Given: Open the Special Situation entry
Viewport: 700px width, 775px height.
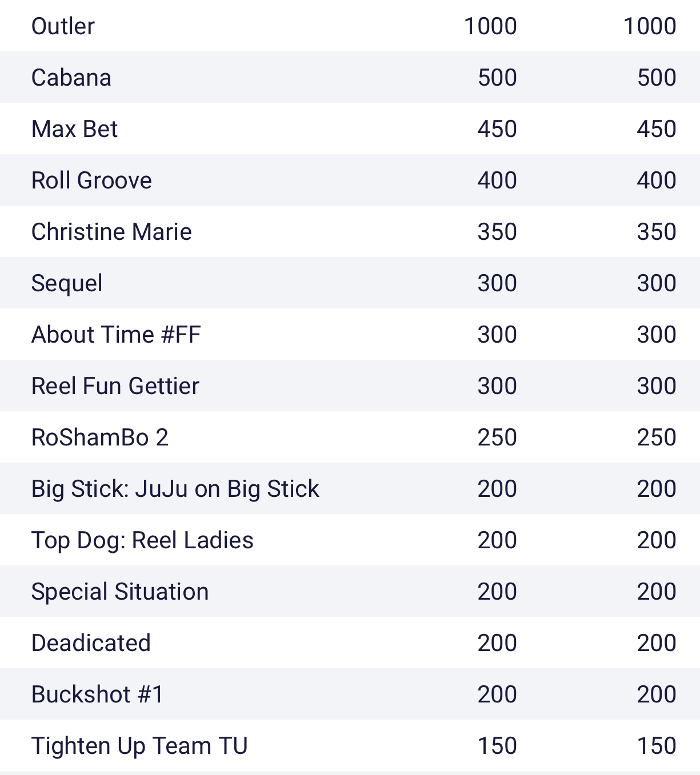Looking at the screenshot, I should [x=120, y=592].
